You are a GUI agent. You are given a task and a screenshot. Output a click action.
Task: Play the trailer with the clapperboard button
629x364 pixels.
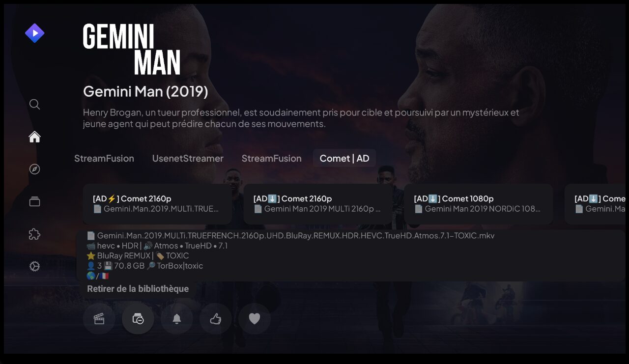[99, 319]
